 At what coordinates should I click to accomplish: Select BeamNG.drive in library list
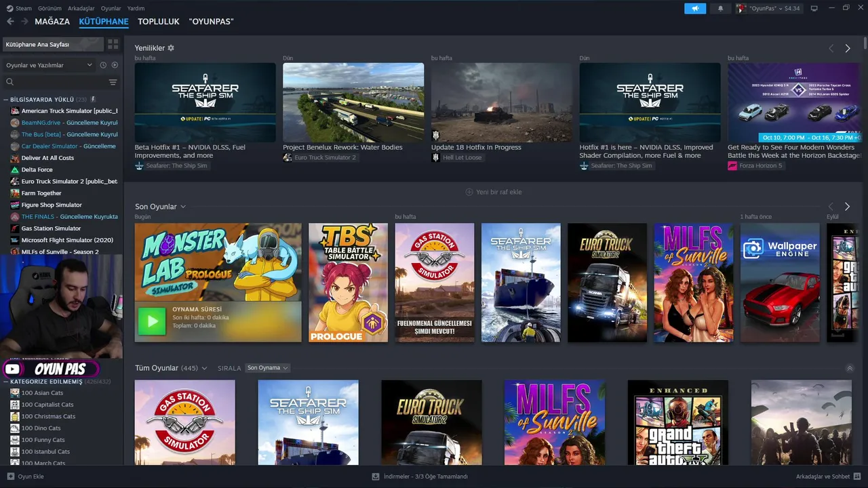click(x=63, y=123)
